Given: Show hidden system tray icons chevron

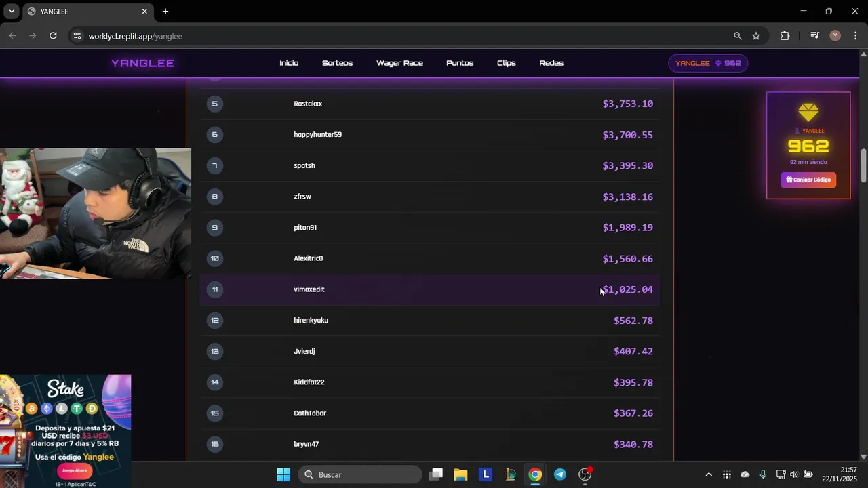Looking at the screenshot, I should [709, 474].
